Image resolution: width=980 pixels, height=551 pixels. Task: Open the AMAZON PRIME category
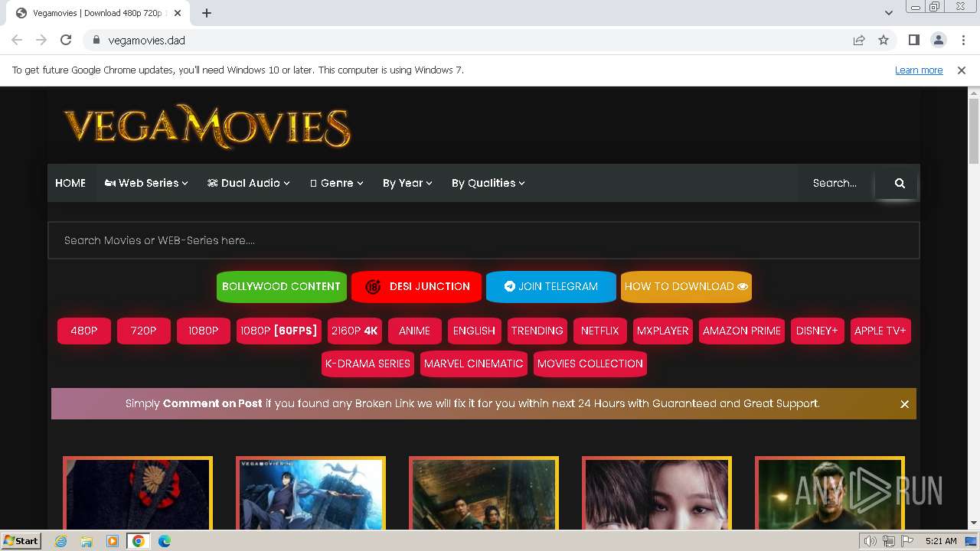point(742,331)
